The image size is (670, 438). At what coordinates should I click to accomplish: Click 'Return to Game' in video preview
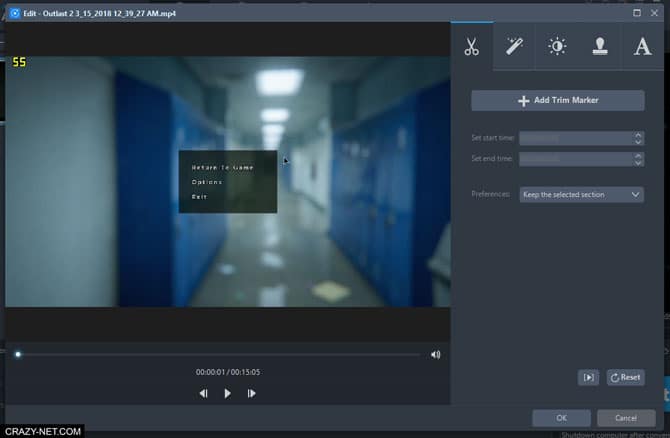coord(223,168)
